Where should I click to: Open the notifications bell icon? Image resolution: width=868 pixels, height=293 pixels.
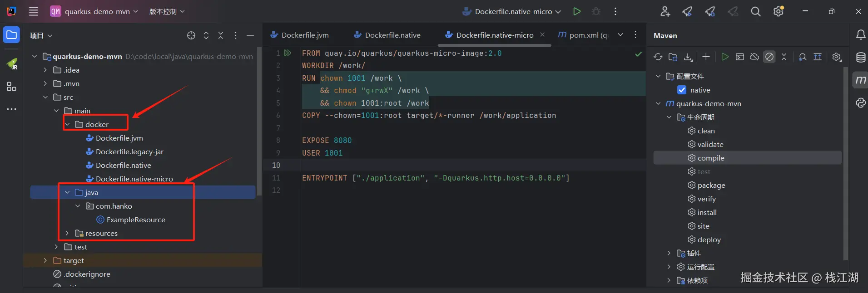[860, 35]
